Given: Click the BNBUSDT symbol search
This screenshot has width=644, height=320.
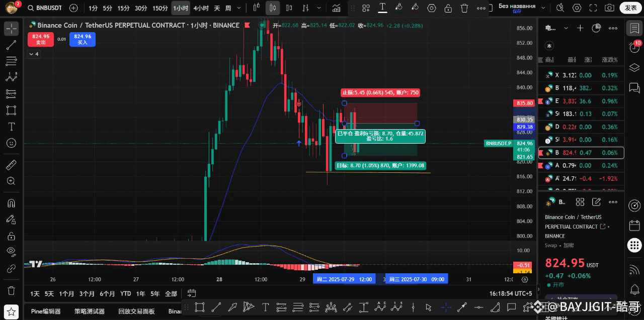Looking at the screenshot, I should tap(45, 8).
